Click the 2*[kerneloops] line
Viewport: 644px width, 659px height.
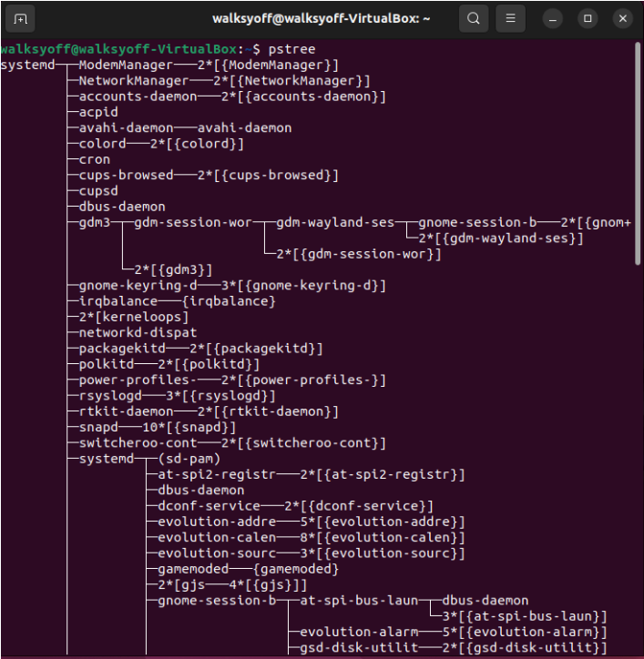click(x=134, y=318)
